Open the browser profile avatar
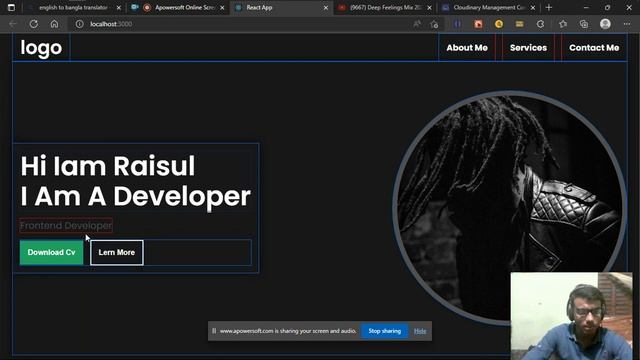The height and width of the screenshot is (360, 640). tap(605, 24)
